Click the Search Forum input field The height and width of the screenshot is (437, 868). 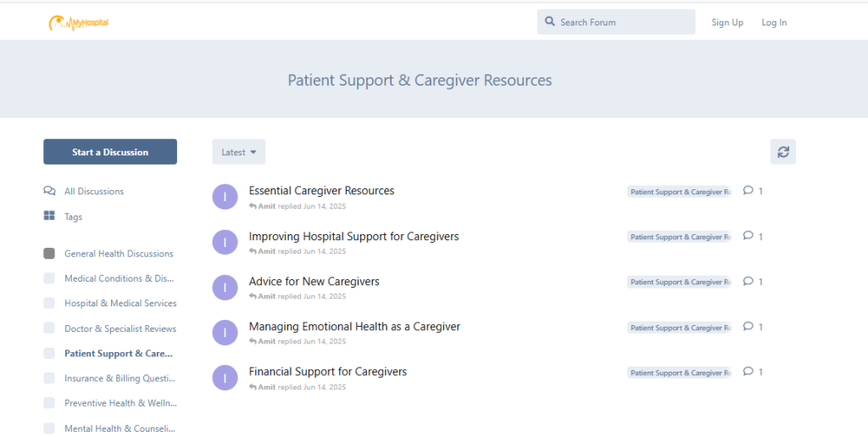click(x=623, y=22)
